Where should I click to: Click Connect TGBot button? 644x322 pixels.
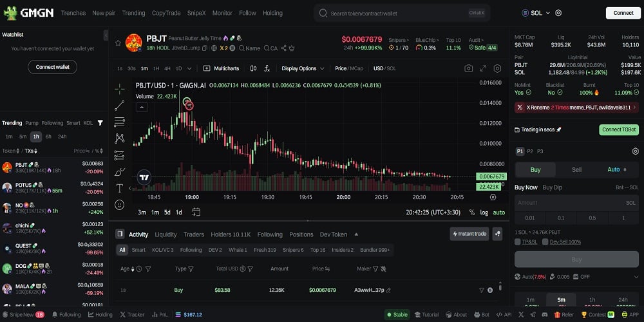click(x=619, y=130)
